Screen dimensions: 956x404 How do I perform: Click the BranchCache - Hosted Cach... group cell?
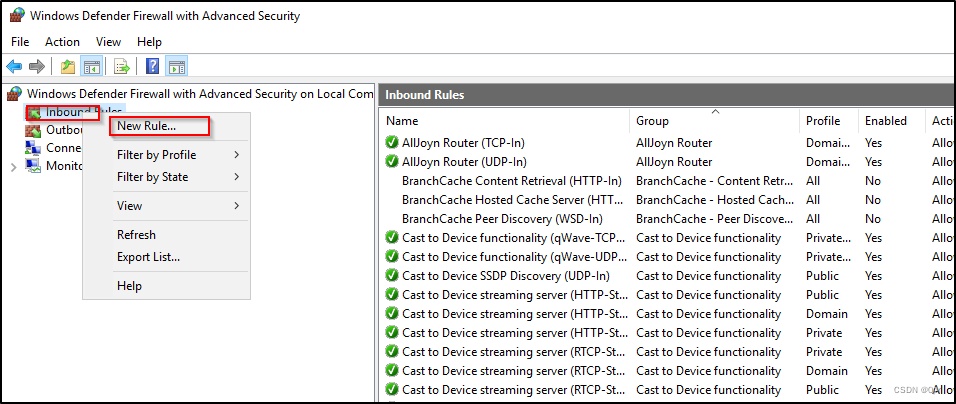pyautogui.click(x=715, y=200)
